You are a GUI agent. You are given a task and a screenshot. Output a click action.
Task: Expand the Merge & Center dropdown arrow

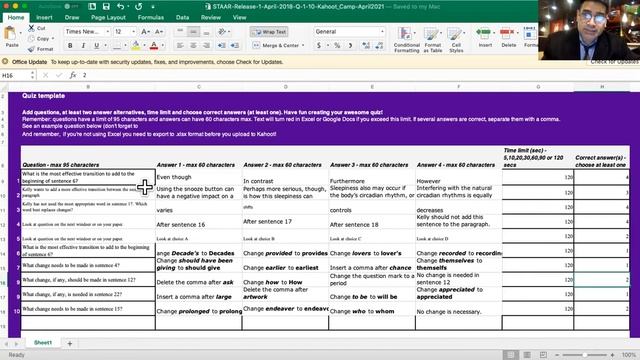click(303, 45)
